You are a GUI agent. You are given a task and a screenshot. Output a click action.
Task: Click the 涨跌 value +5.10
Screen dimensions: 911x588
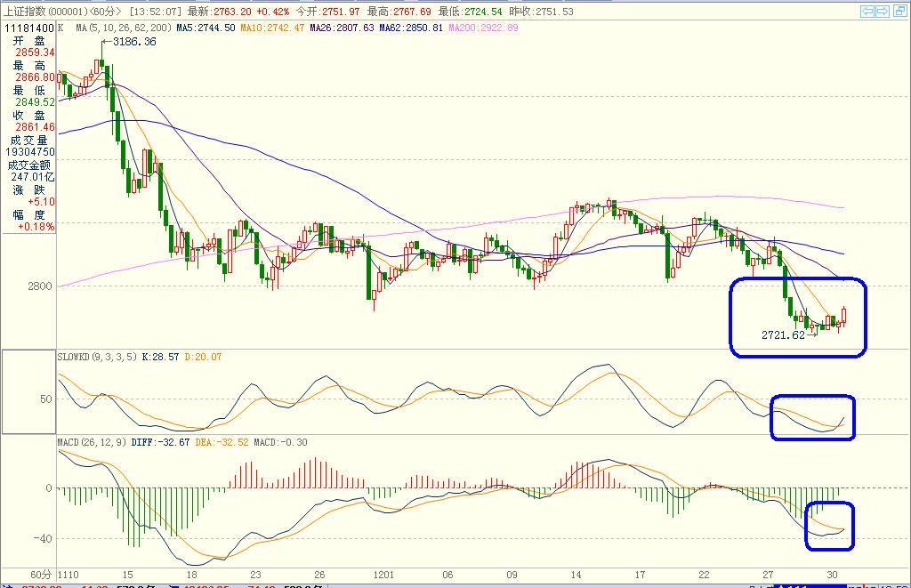[x=41, y=202]
